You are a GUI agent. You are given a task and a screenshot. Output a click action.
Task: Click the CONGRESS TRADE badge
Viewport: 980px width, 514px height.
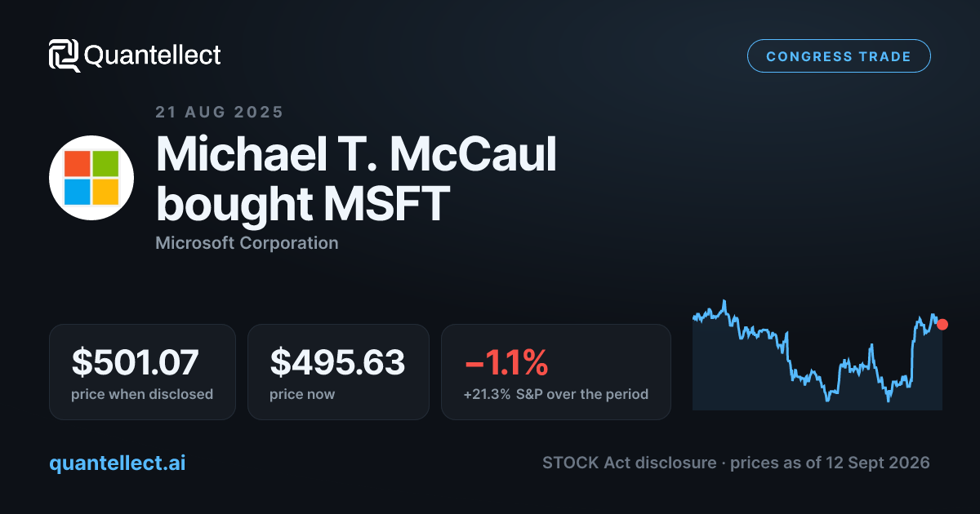[839, 56]
